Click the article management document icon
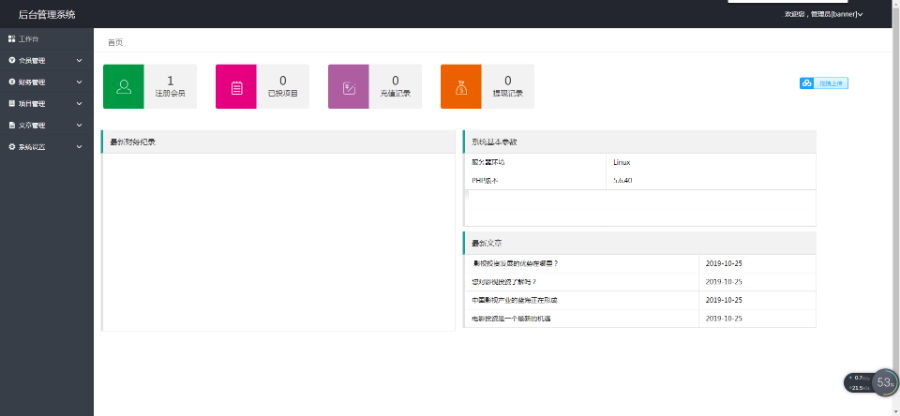Screen dimensions: 900x416 point(11,125)
